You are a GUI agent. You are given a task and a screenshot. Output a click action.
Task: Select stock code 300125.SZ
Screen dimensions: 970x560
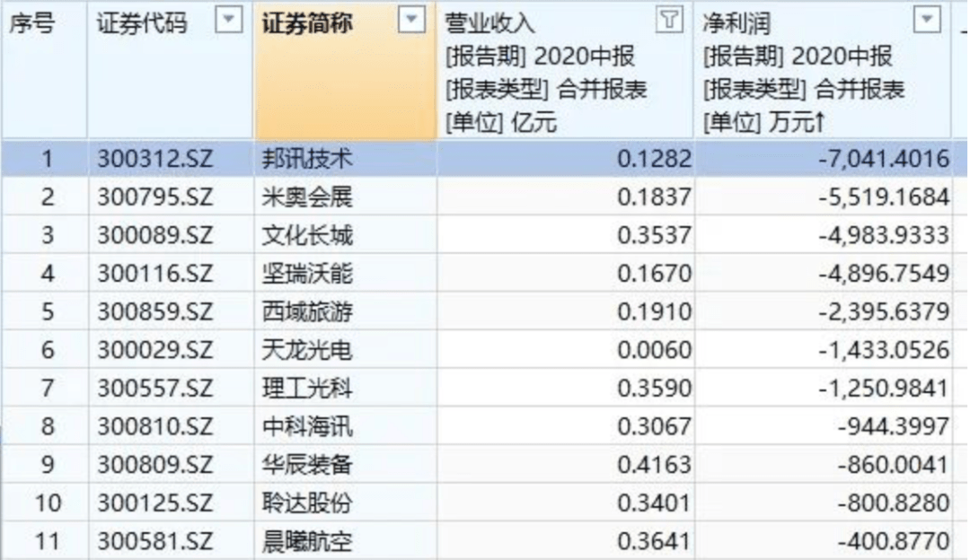pos(154,503)
